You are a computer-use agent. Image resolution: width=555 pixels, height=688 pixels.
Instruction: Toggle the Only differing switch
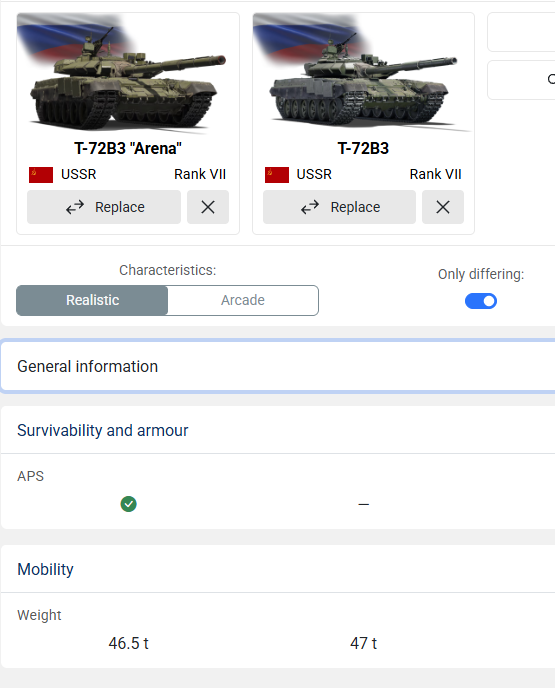(481, 301)
